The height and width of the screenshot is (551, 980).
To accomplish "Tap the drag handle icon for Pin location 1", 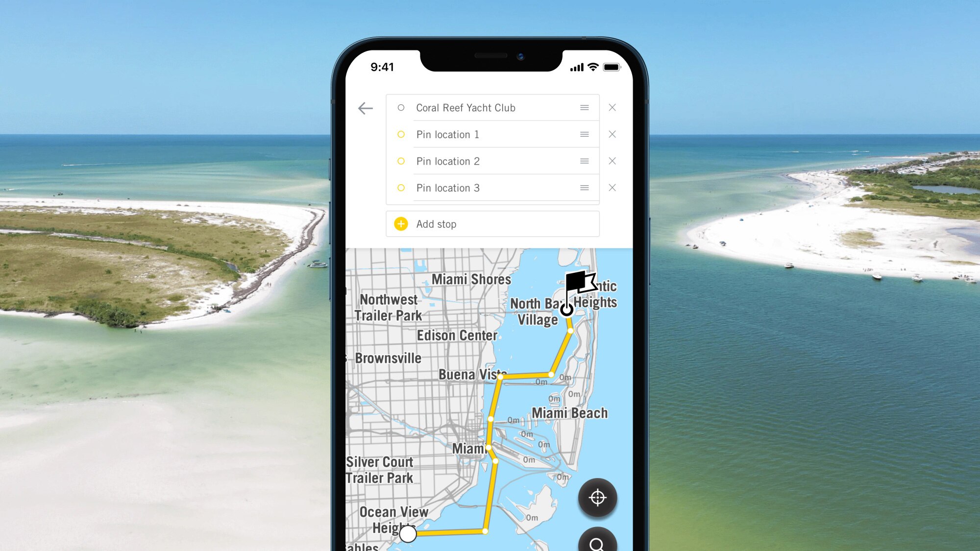I will point(585,134).
